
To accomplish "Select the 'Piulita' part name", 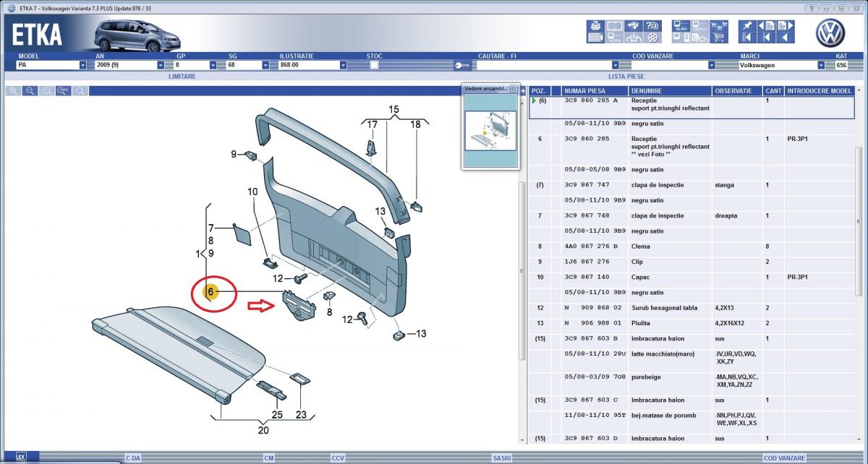I will tap(640, 323).
